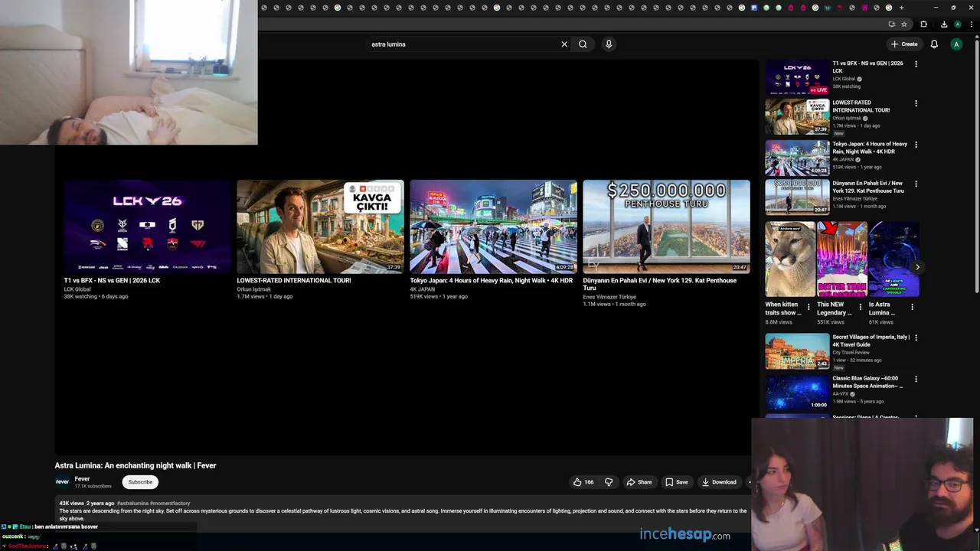Download the Astra Lumina video
The height and width of the screenshot is (551, 980).
719,482
